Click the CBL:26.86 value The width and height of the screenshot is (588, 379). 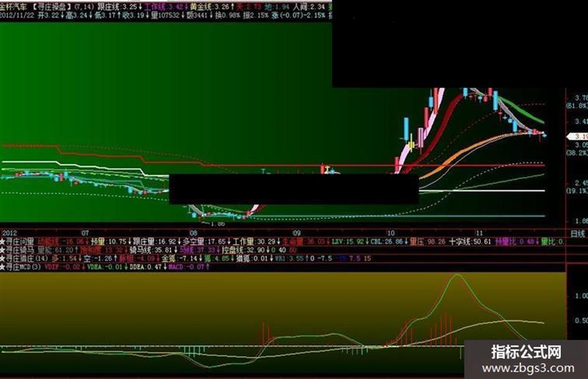pos(386,241)
